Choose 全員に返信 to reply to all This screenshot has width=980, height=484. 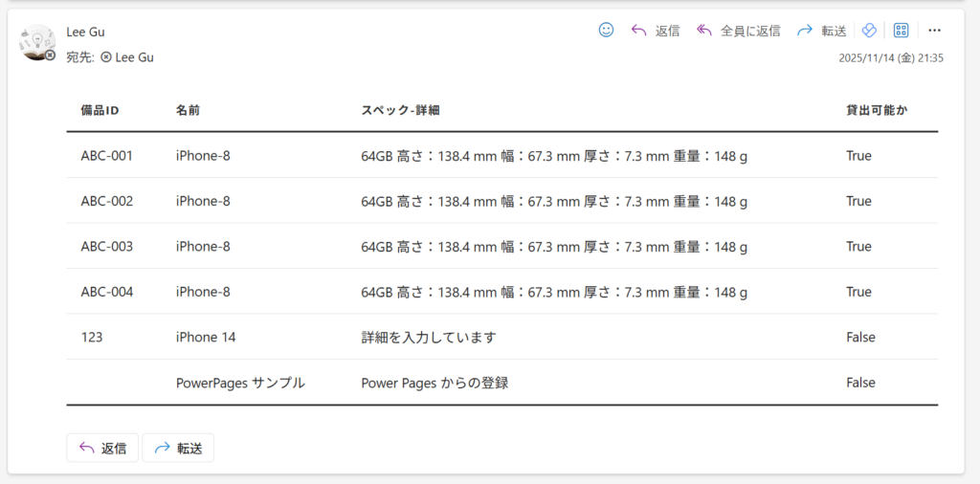pos(738,31)
